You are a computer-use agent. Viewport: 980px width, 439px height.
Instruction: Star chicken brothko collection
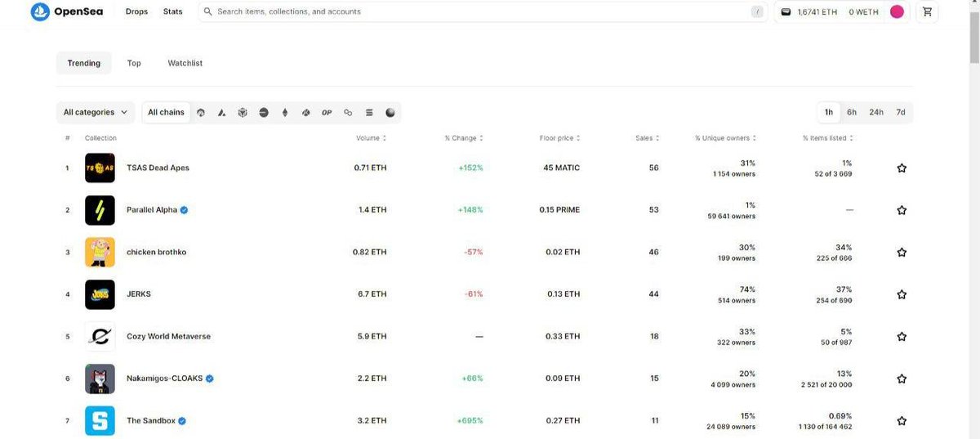[x=902, y=253]
